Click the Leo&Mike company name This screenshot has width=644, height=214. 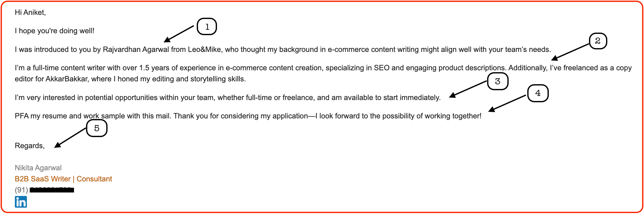tap(204, 49)
